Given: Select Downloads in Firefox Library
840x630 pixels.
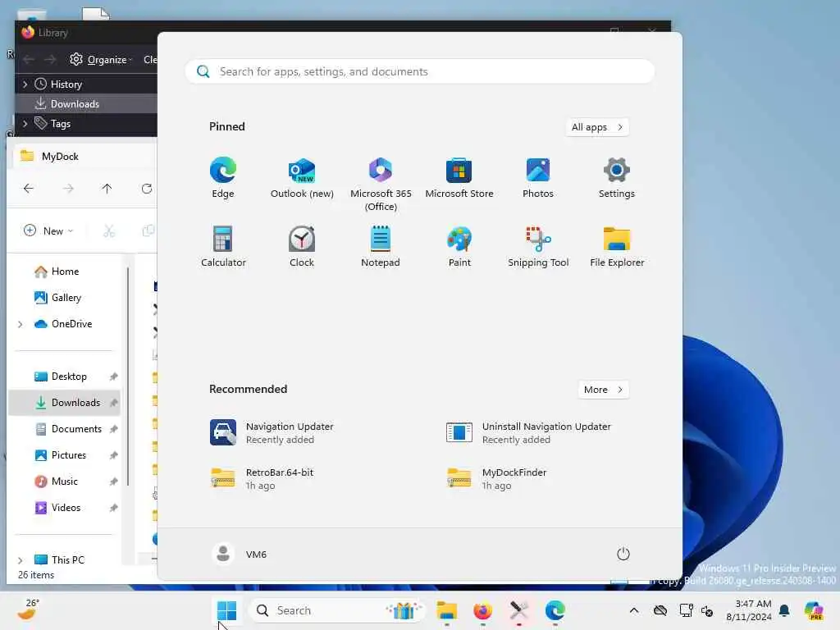Looking at the screenshot, I should 85,104.
